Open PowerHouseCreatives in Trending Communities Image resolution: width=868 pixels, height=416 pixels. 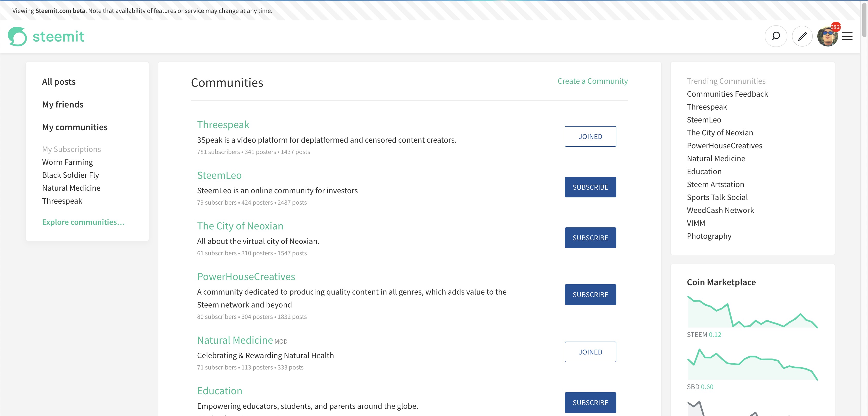724,146
